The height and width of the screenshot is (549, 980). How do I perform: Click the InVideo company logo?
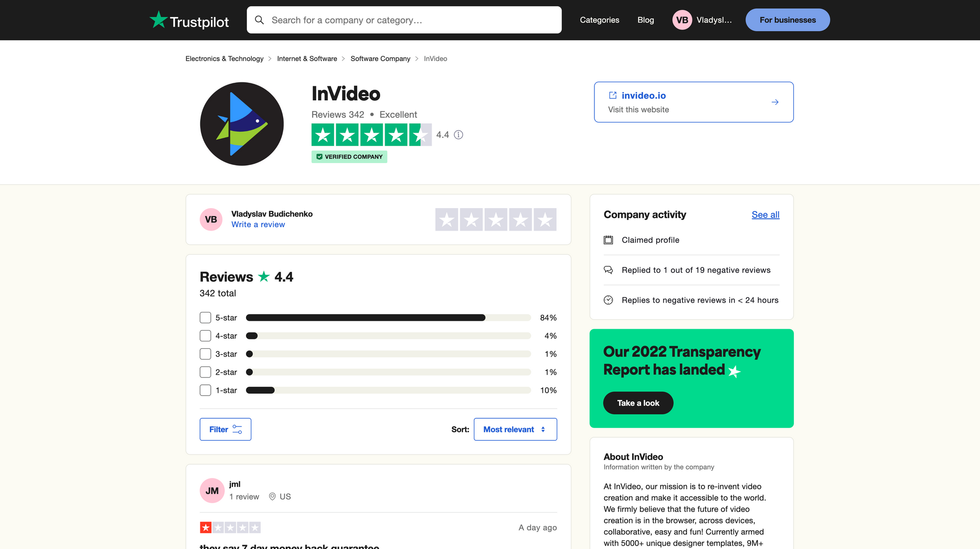tap(242, 124)
